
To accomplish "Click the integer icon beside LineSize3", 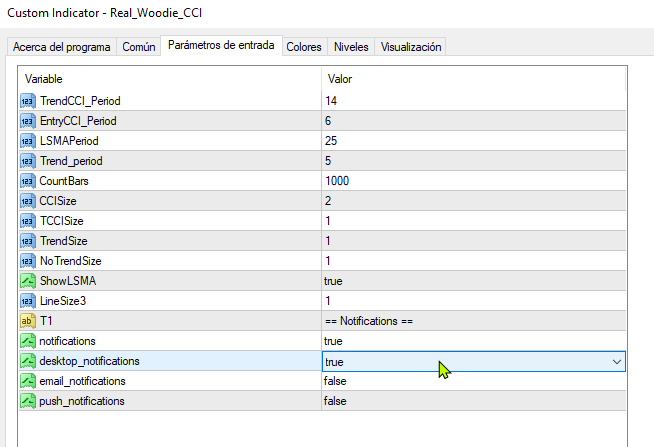I will tap(28, 301).
